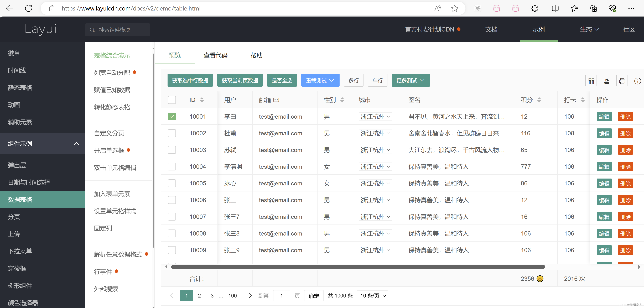Switch to 帮助 tab
The image size is (644, 308).
(256, 55)
